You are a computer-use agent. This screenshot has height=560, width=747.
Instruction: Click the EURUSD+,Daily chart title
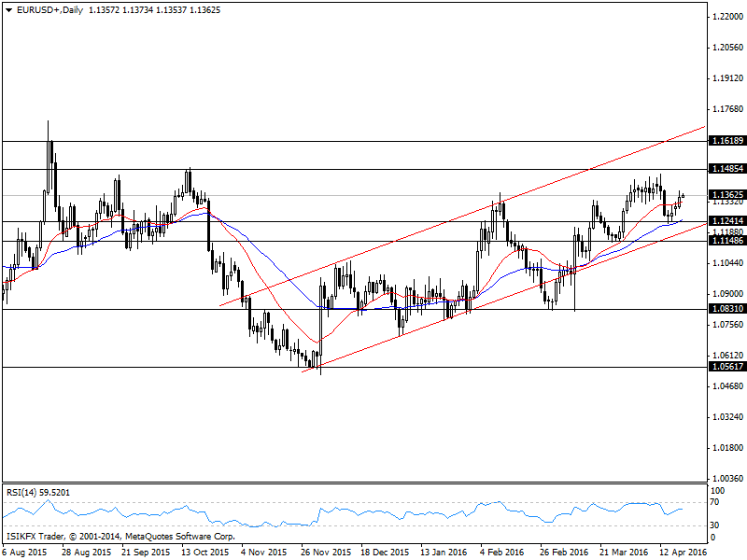click(50, 10)
